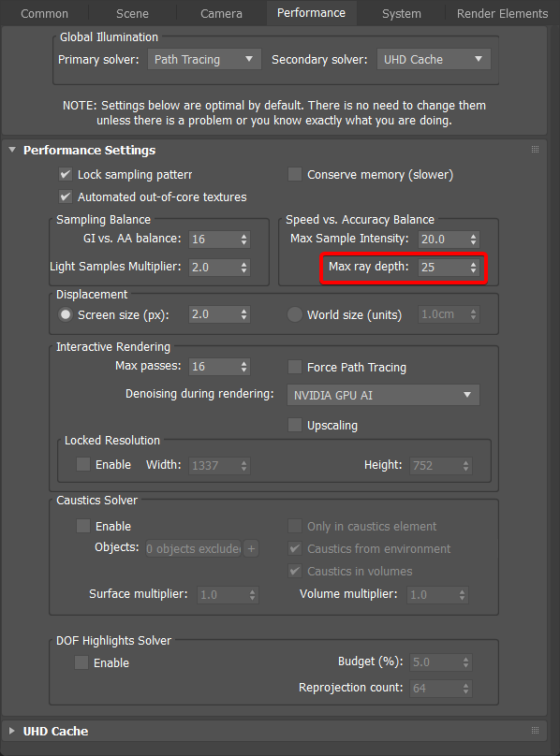Image resolution: width=560 pixels, height=756 pixels.
Task: Click Performance Settings rollout drag grip
Action: [x=535, y=150]
